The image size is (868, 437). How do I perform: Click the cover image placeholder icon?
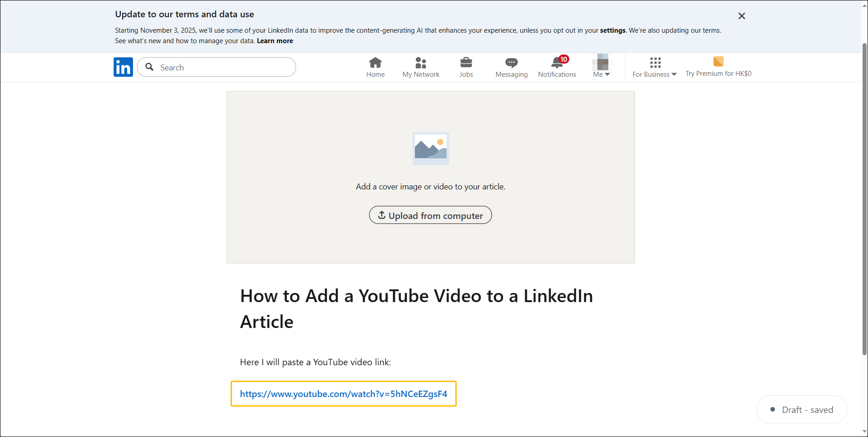pos(431,149)
